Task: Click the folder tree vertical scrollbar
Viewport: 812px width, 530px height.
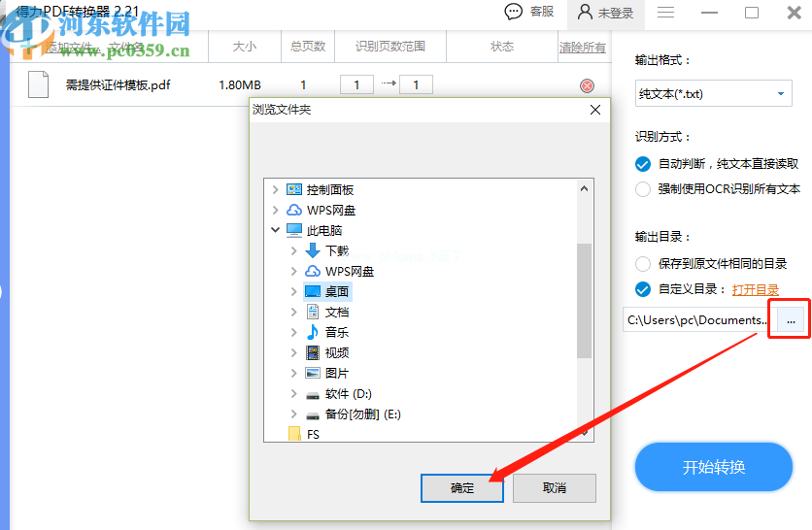Action: (x=584, y=301)
